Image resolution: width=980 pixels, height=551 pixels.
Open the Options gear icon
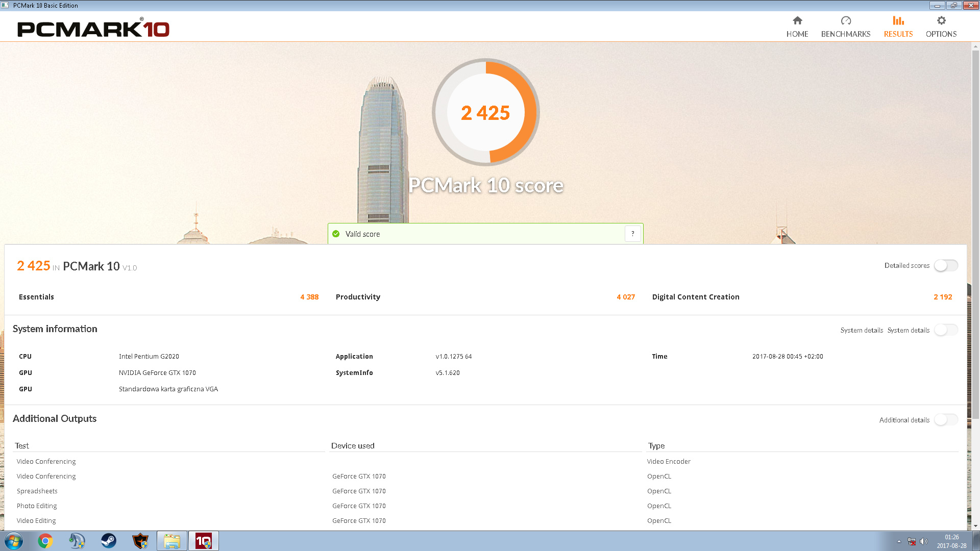point(941,20)
